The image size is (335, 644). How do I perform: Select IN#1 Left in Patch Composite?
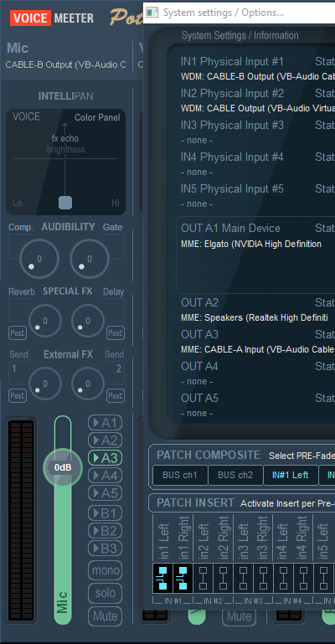pyautogui.click(x=291, y=475)
